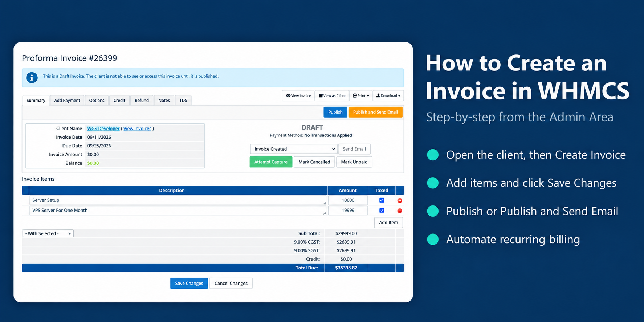Open the Download menu with download icon
The height and width of the screenshot is (322, 644).
[x=388, y=96]
